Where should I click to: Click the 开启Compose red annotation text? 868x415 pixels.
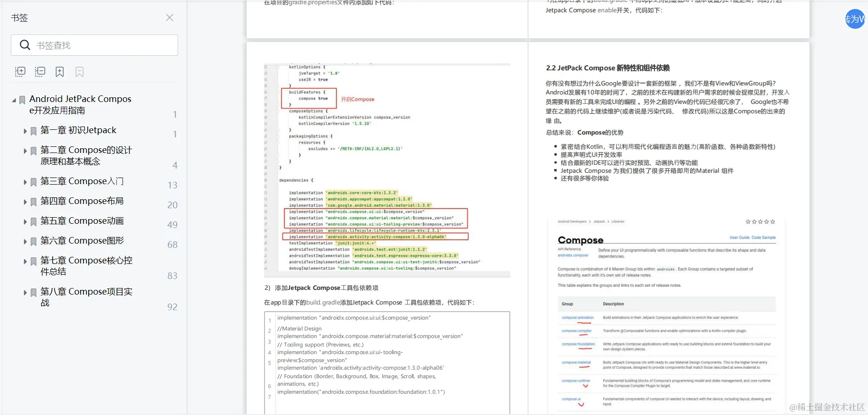click(x=358, y=99)
